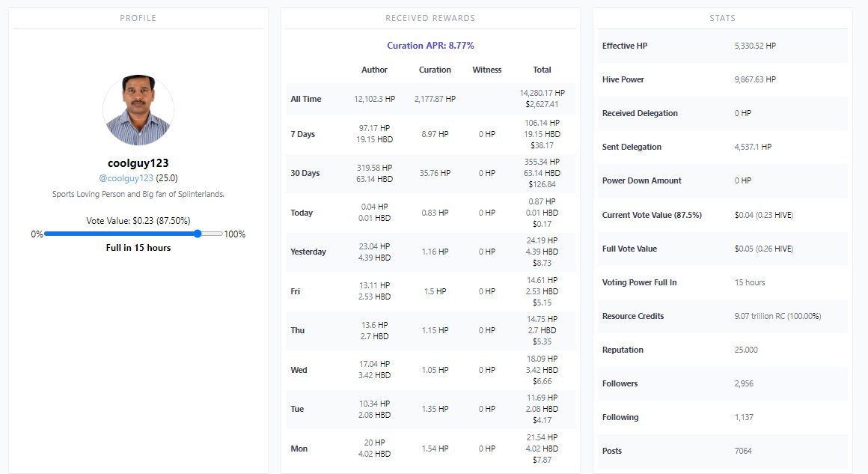
Task: Select the 'All Time' row label
Action: [x=305, y=99]
